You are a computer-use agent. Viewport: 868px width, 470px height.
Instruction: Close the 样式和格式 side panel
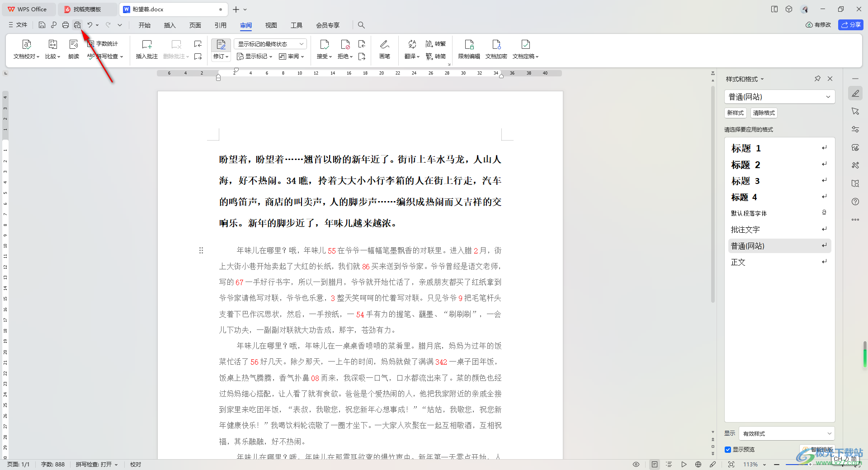pos(830,79)
